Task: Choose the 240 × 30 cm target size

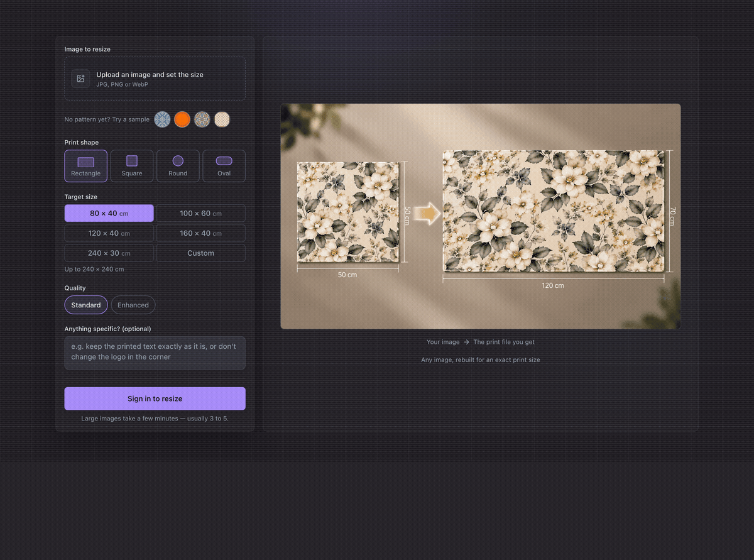Action: (109, 253)
